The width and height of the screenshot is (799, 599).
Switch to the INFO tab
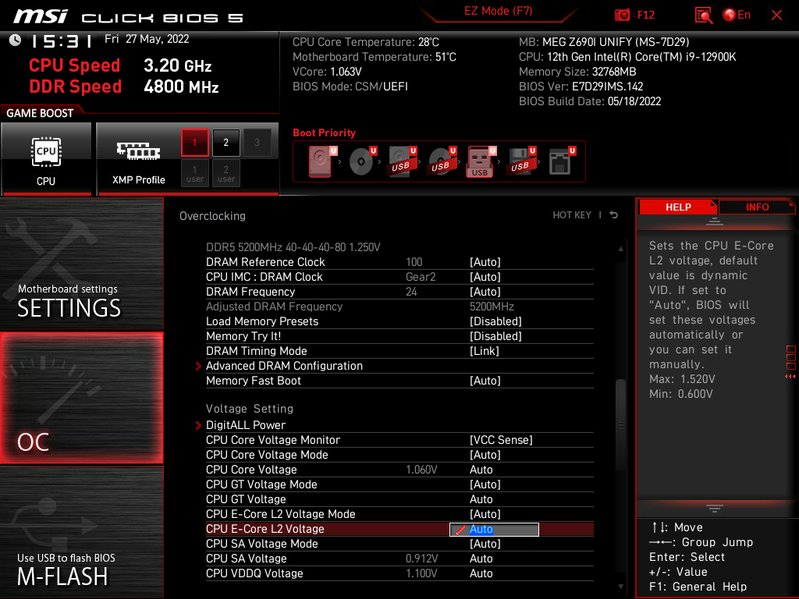coord(757,207)
